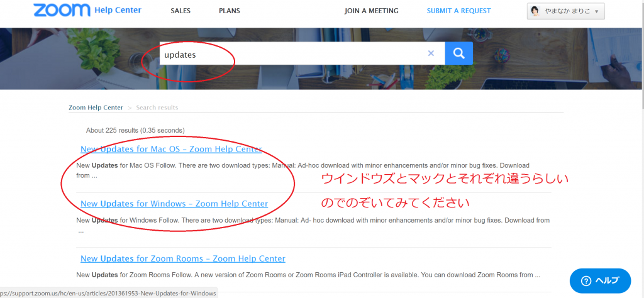
Task: Open the user account dropdown arrow
Action: pos(596,11)
